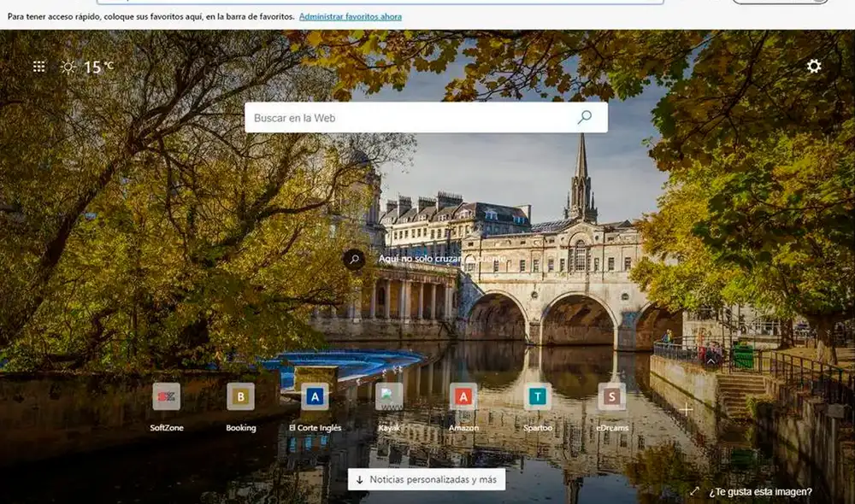Click '¿Te gusta esta imagen?' feedback link
Image resolution: width=855 pixels, height=504 pixels.
point(759,491)
